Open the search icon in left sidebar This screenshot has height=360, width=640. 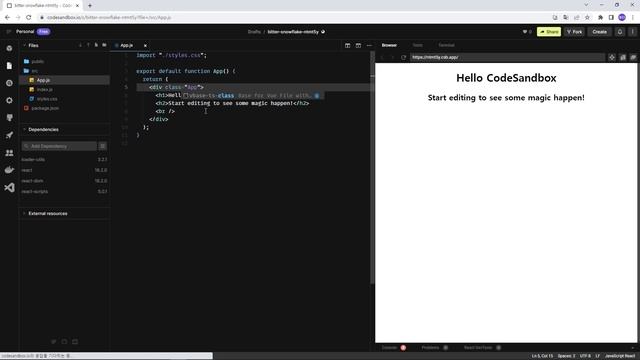coord(9,83)
